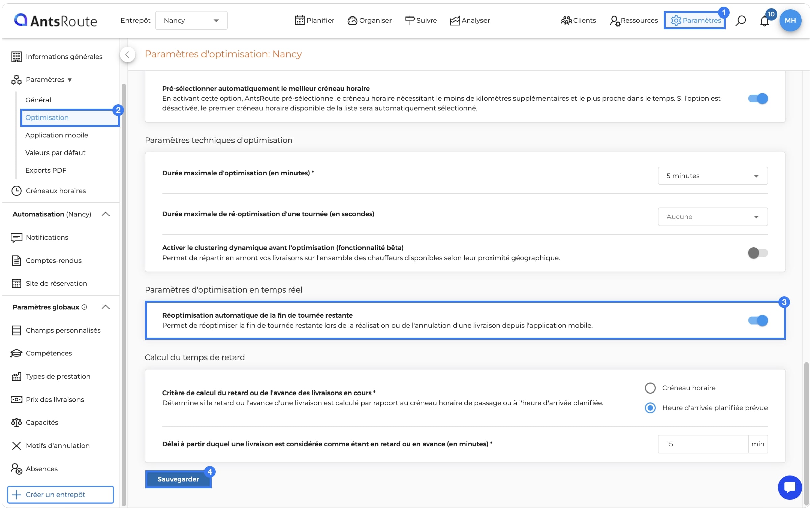Image resolution: width=812 pixels, height=511 pixels.
Task: Click the Types de prestation icon
Action: pos(16,376)
